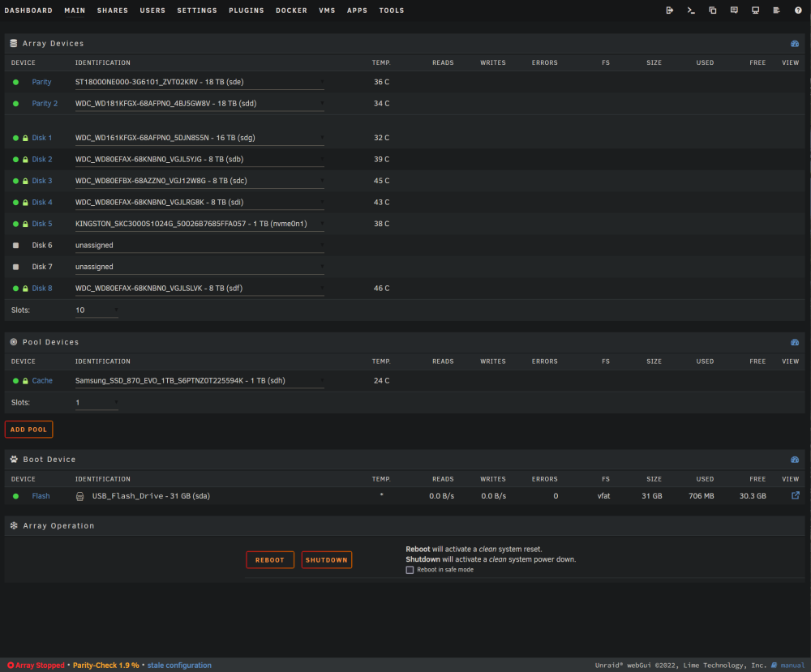Viewport: 811px width, 672px height.
Task: Click grey status square for Disk 6
Action: pyautogui.click(x=16, y=246)
